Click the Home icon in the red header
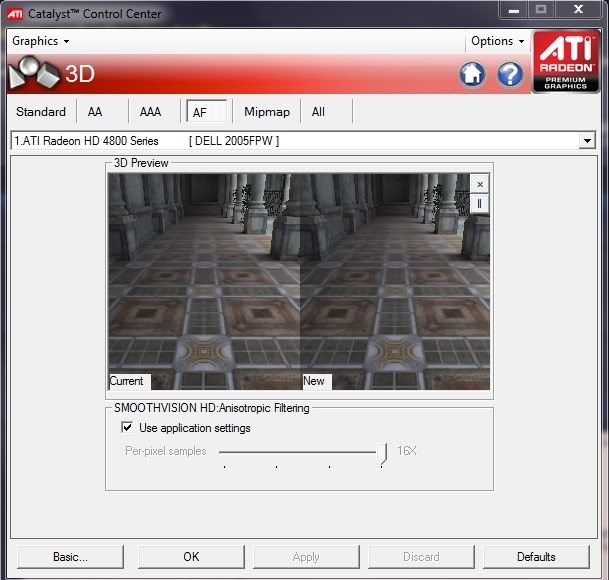 coord(472,74)
